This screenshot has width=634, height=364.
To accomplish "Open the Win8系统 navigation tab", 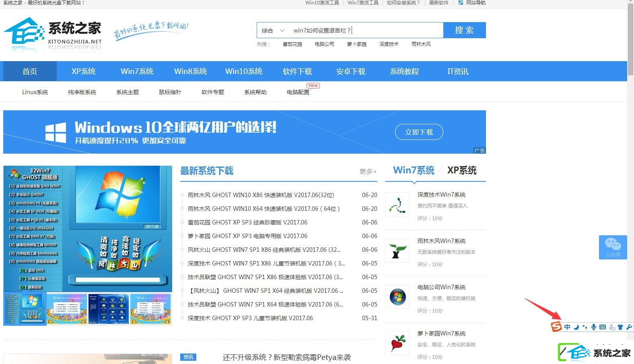I will (x=190, y=71).
